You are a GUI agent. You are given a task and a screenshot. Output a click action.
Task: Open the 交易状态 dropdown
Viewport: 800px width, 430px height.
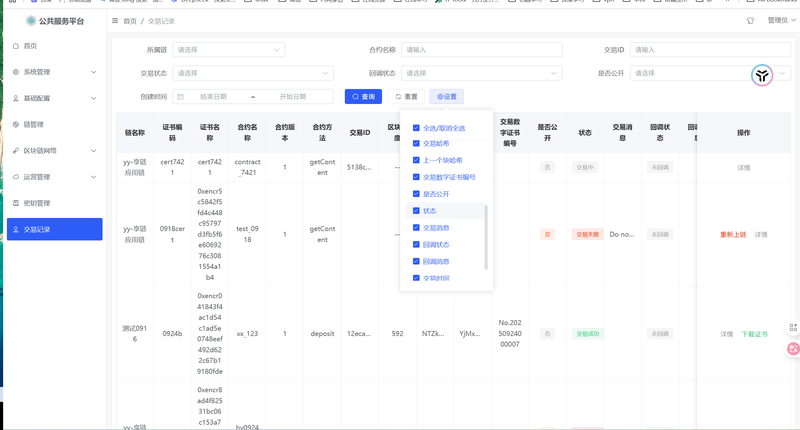point(253,73)
